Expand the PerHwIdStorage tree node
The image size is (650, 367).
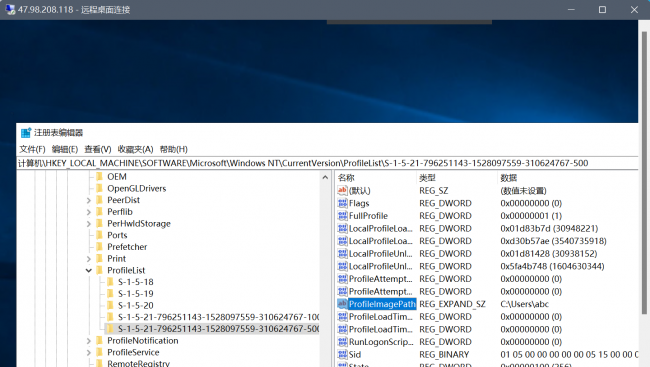89,224
